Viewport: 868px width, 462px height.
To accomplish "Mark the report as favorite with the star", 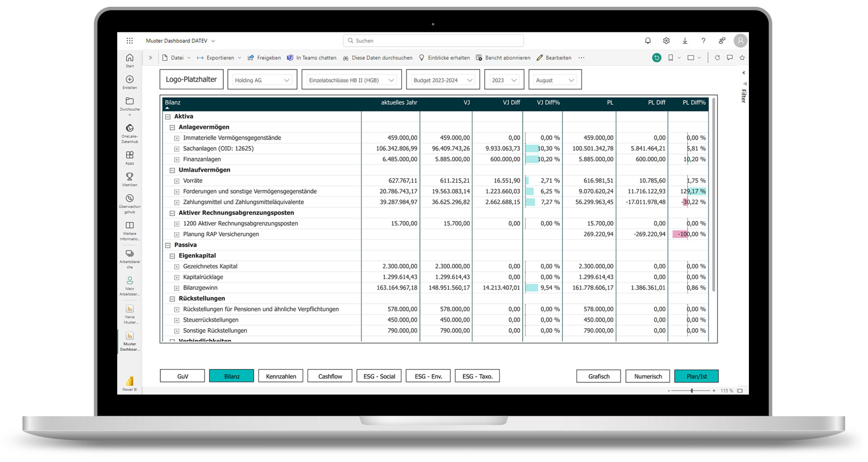I will pos(742,57).
